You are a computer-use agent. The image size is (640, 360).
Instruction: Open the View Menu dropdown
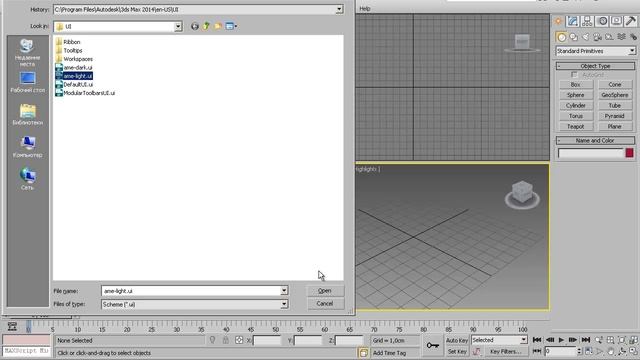[x=231, y=26]
